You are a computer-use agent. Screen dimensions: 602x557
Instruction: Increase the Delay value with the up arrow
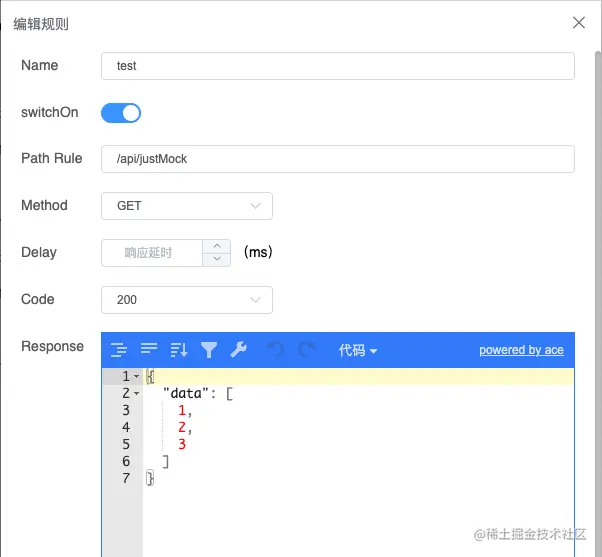pyautogui.click(x=217, y=246)
